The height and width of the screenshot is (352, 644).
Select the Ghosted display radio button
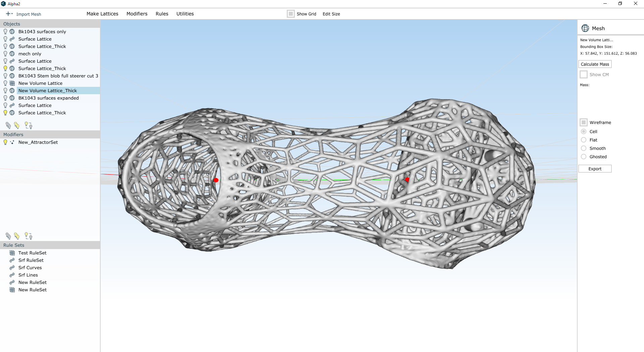[584, 157]
